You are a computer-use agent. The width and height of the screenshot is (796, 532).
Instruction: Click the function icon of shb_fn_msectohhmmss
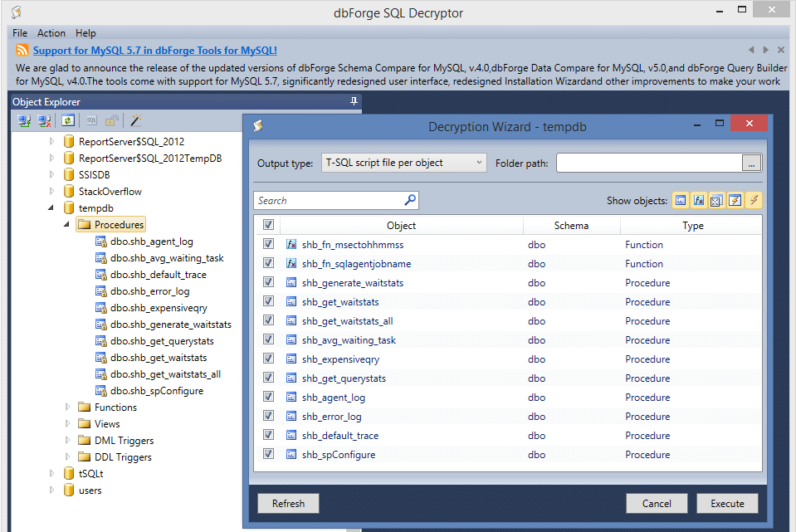(291, 245)
